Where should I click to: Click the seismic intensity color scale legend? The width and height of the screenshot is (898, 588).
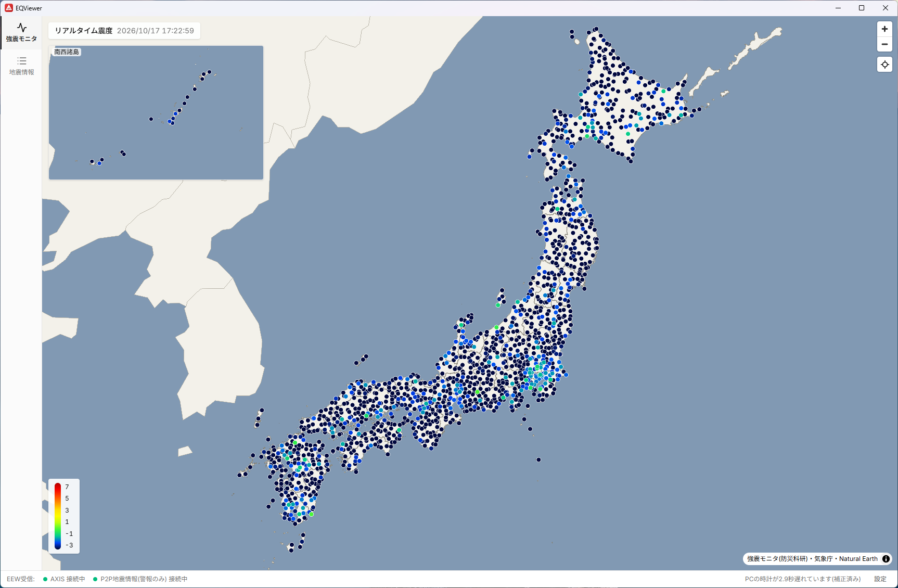tap(64, 516)
